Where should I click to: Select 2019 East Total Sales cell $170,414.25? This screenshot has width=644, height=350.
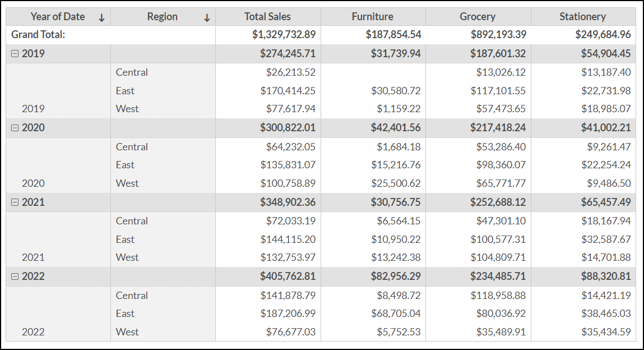288,91
